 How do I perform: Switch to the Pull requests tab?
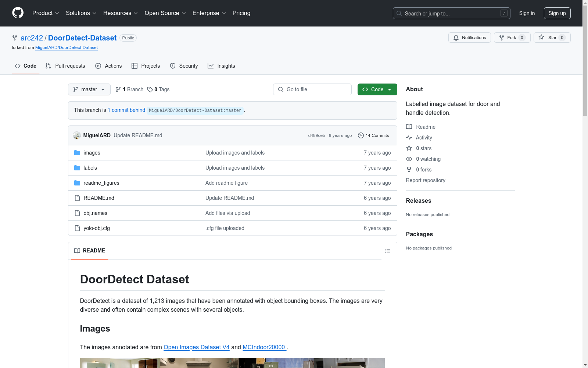[65, 66]
